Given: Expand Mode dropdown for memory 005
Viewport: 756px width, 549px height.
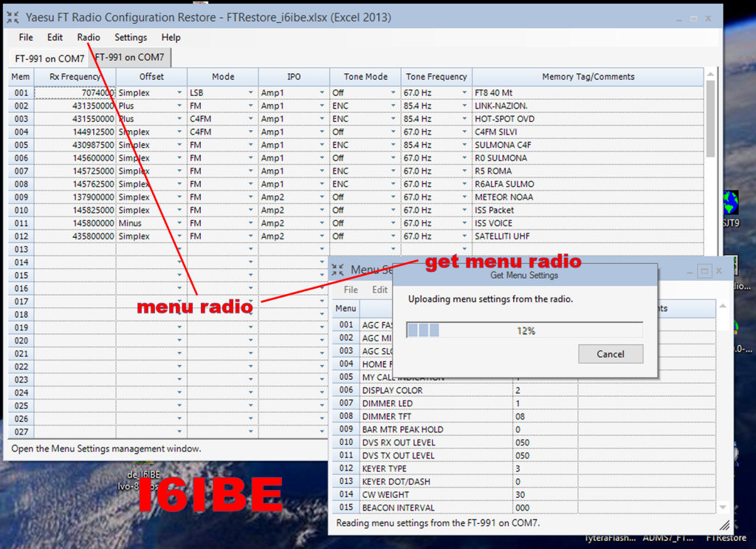Looking at the screenshot, I should 251,145.
